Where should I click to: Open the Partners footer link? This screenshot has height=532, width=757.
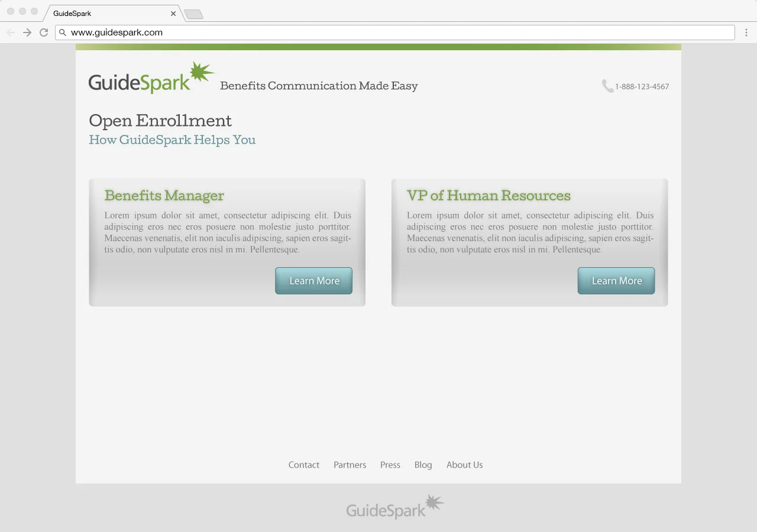tap(350, 465)
